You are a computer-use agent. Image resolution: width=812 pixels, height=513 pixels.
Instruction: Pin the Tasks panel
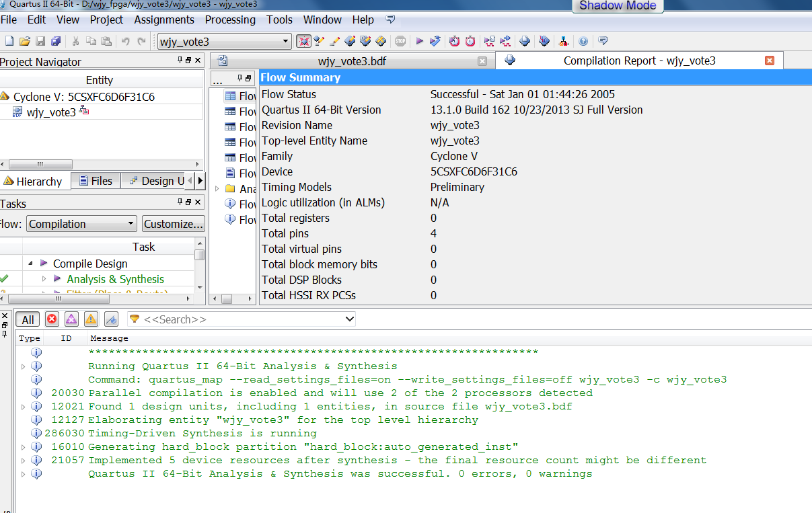[180, 202]
